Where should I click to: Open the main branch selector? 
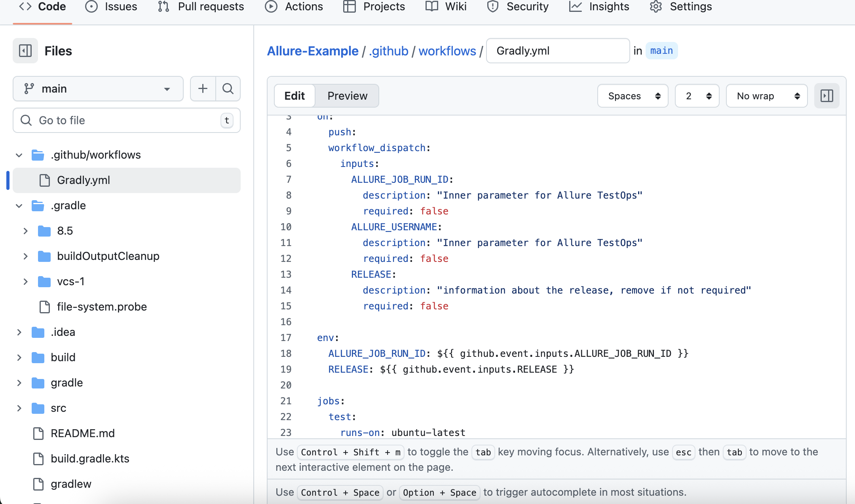[x=97, y=89]
